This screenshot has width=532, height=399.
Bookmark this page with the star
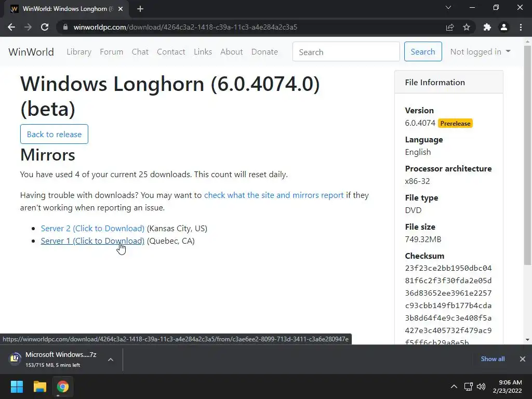(x=467, y=27)
